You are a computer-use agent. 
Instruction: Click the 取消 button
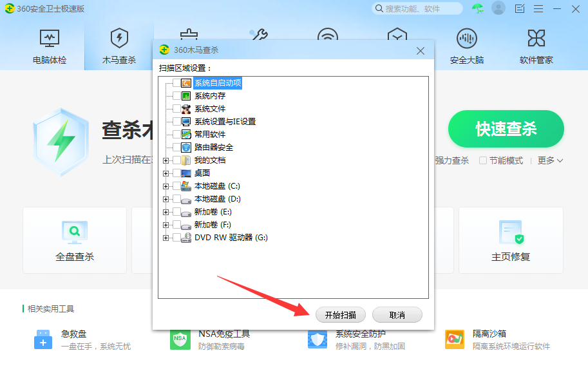tap(397, 315)
